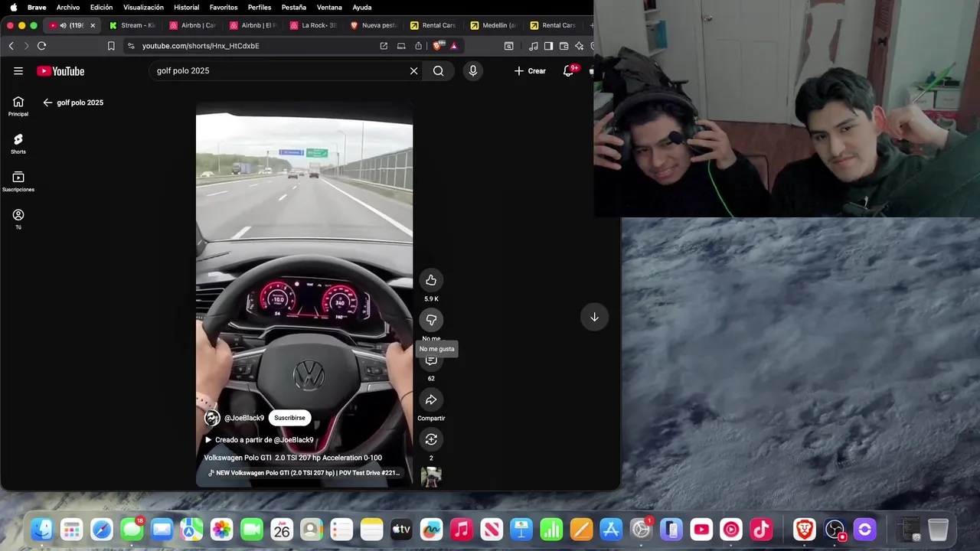The image size is (980, 551).
Task: Open NEW Volkswagen Polo GTI POV Test Drive link
Action: coord(304,473)
